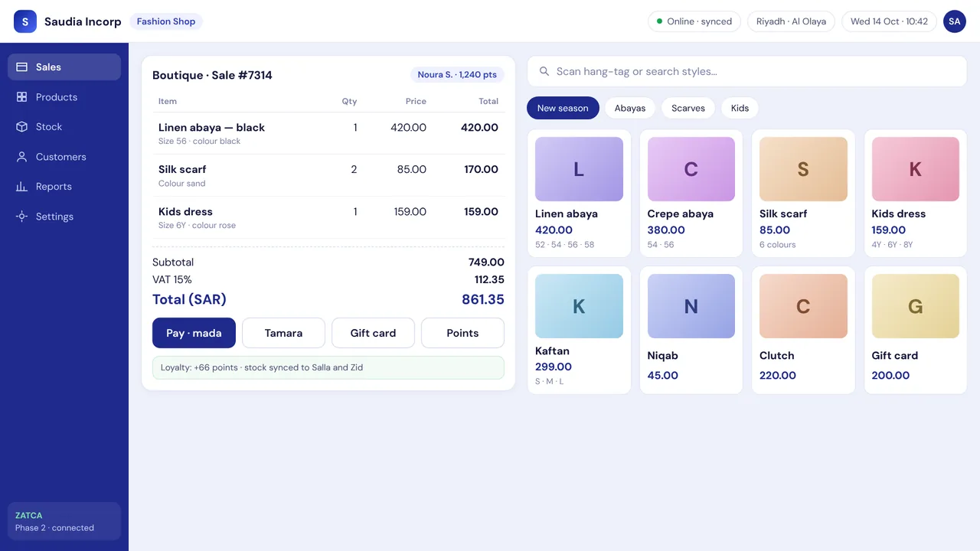
Task: Click 'Boutique · Sale #7314' heading
Action: pos(212,75)
